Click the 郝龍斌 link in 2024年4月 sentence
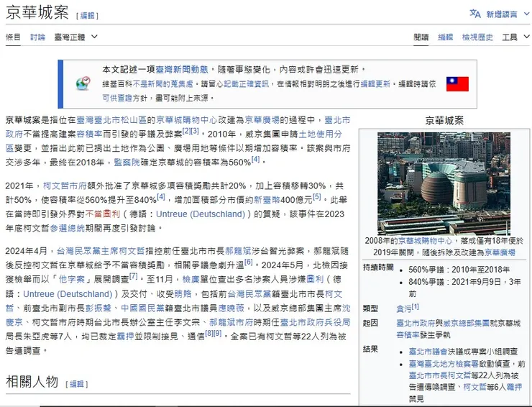This screenshot has height=407, width=532. (x=238, y=251)
